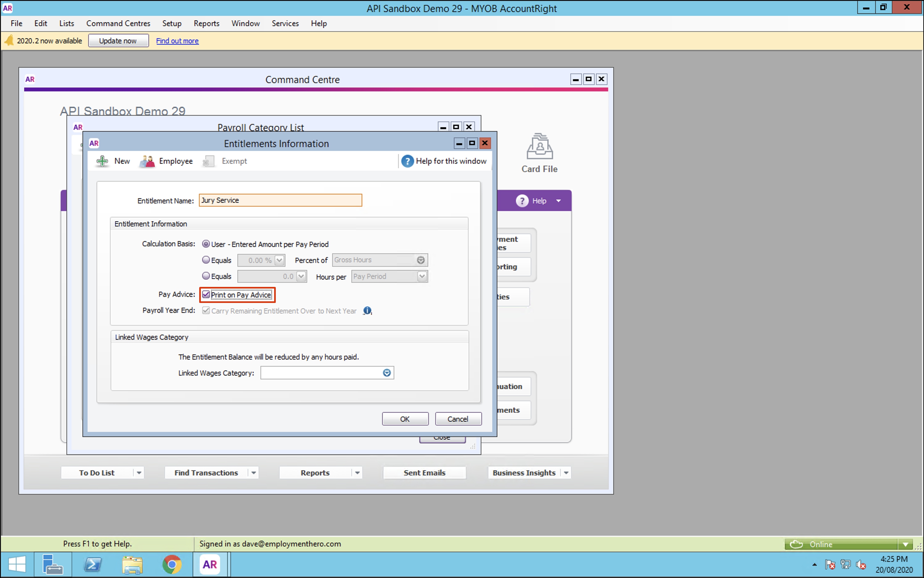Select Equals Hours per radio button
Viewport: 924px width, 578px height.
point(206,276)
